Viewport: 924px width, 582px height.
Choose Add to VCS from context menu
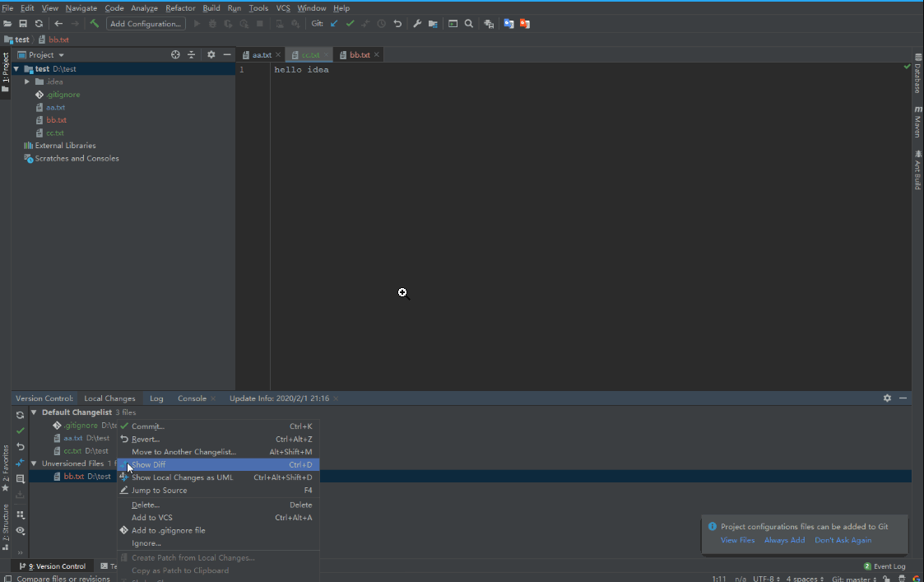[x=218, y=518]
